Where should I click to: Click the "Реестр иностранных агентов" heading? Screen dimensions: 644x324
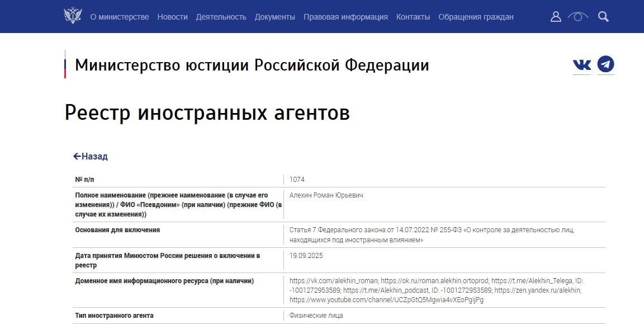coord(207,112)
